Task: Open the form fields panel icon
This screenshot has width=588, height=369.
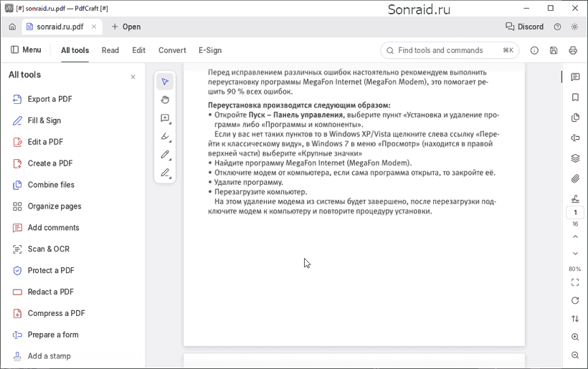Action: point(575,138)
